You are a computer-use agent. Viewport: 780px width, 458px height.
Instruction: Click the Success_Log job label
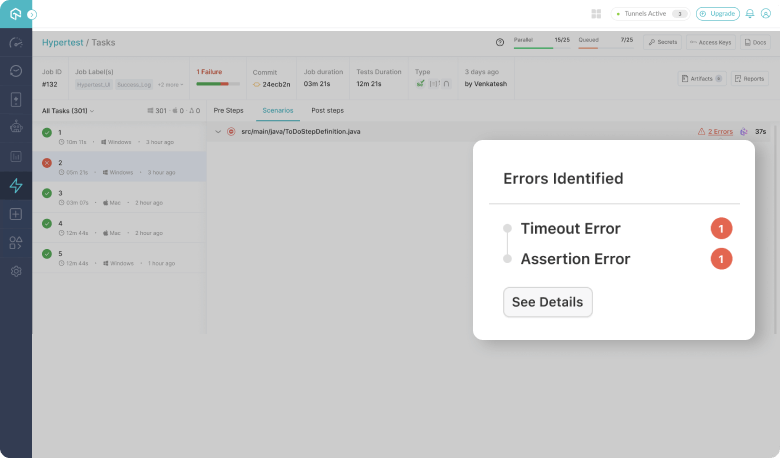point(134,85)
